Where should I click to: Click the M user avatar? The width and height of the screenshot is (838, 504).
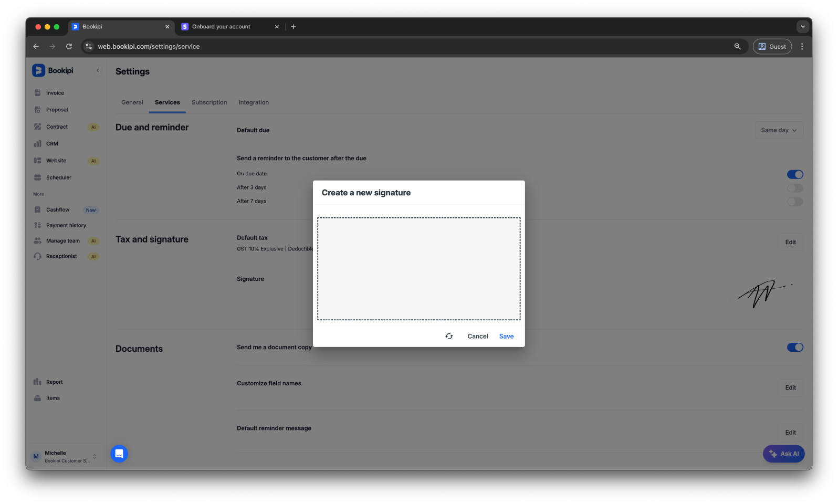coord(36,456)
